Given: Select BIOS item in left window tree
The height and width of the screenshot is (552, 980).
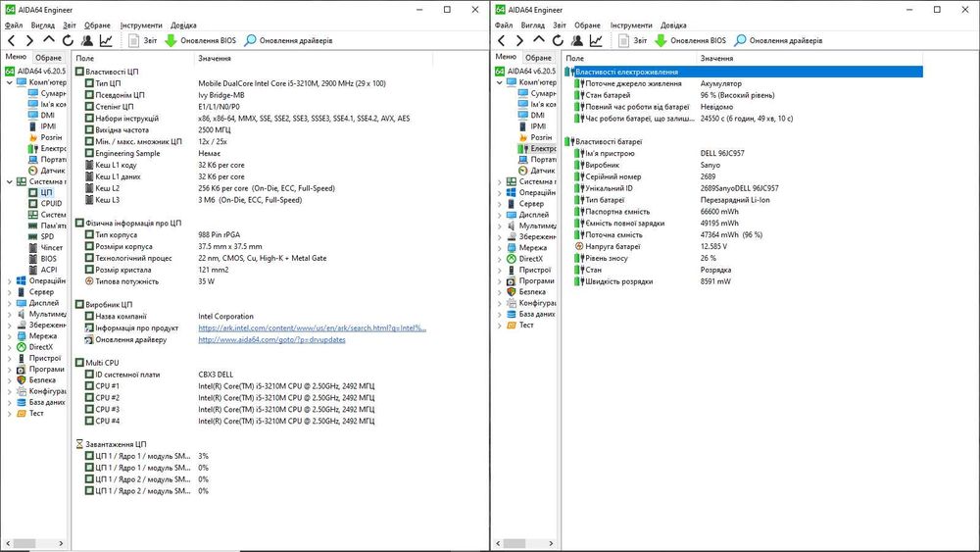Looking at the screenshot, I should [x=49, y=259].
